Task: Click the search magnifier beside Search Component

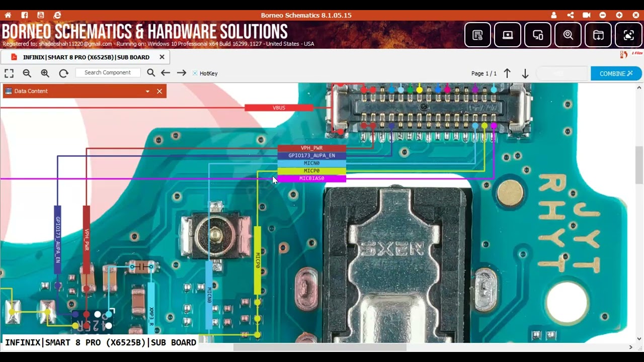Action: [x=151, y=73]
